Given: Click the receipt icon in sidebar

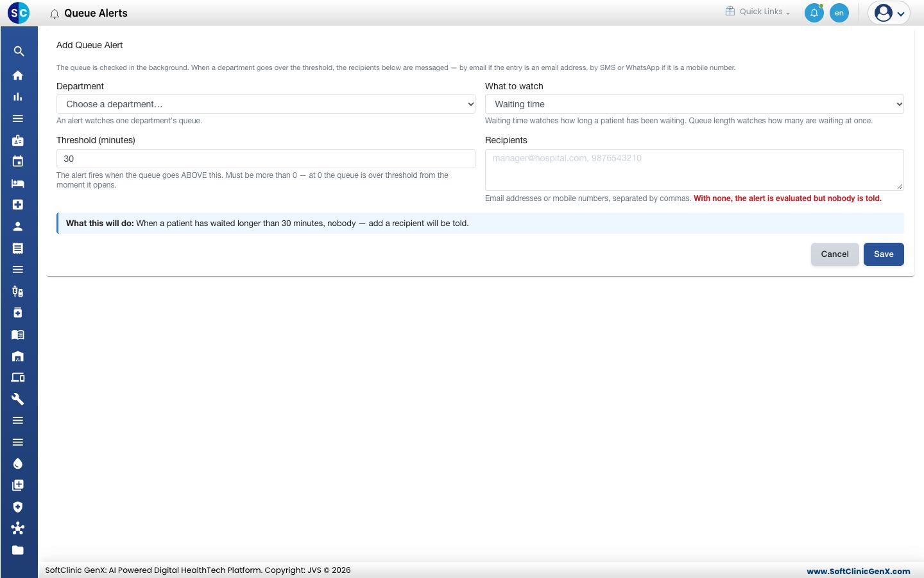Looking at the screenshot, I should (18, 248).
